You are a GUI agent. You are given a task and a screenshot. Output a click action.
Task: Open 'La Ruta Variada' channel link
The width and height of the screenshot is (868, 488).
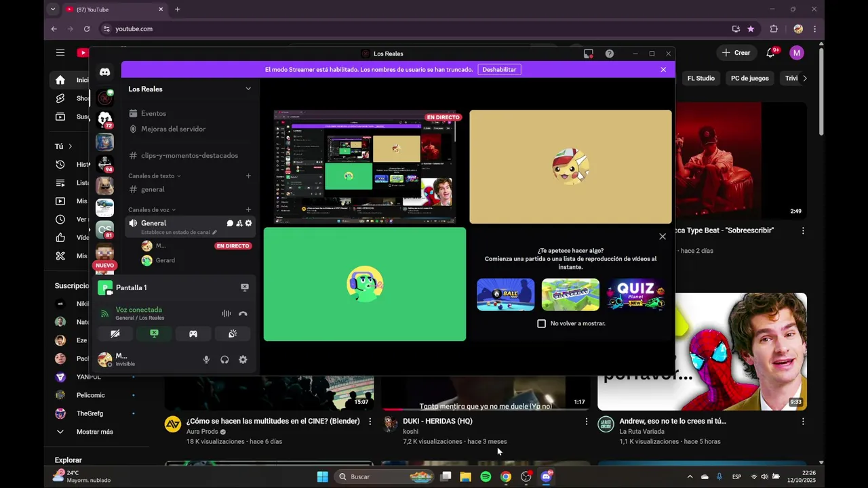click(642, 432)
